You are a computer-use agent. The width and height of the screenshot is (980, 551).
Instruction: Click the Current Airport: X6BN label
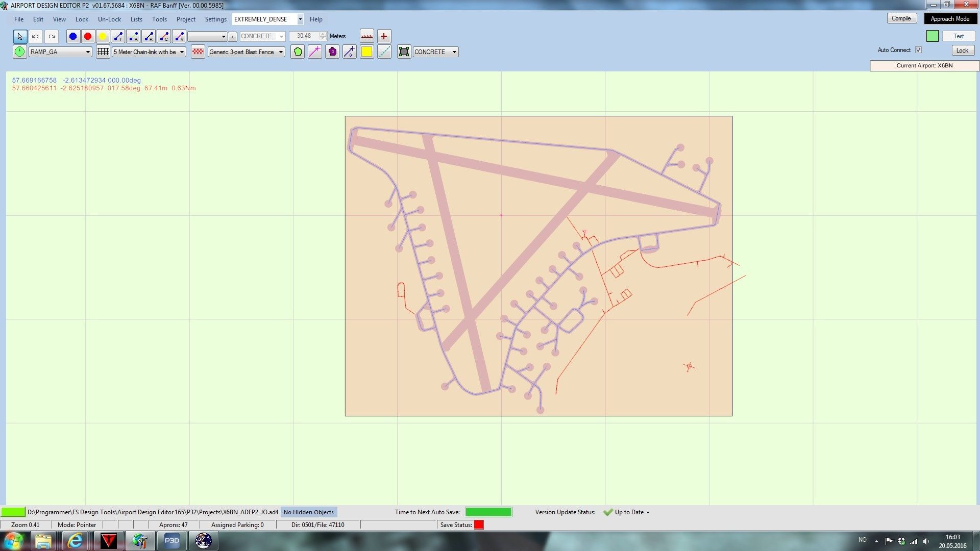pyautogui.click(x=924, y=65)
